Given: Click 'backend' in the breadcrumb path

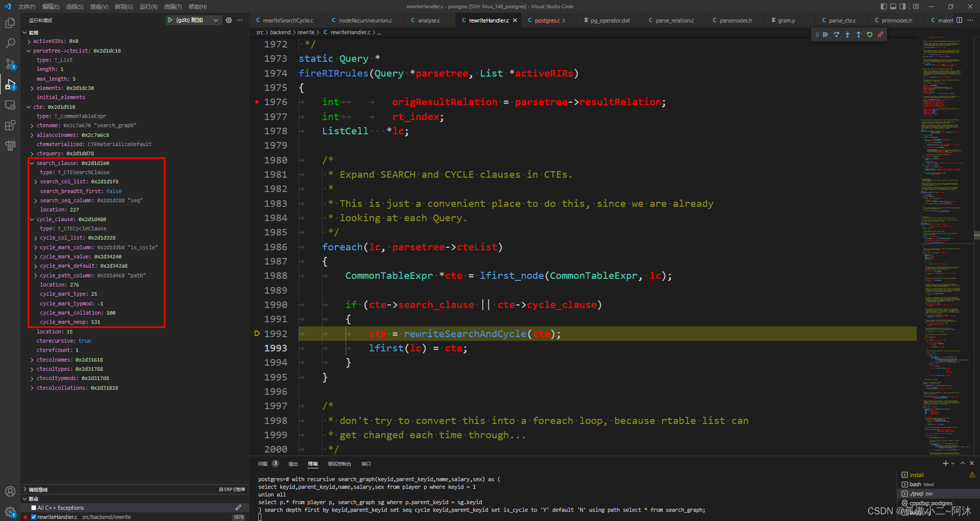Looking at the screenshot, I should [x=280, y=32].
